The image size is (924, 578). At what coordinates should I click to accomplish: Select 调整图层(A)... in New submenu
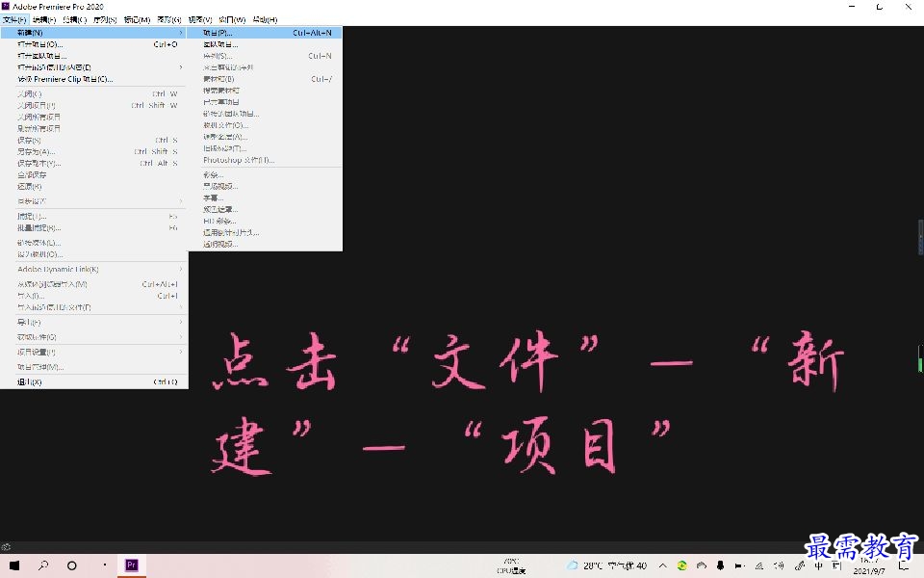coord(265,137)
